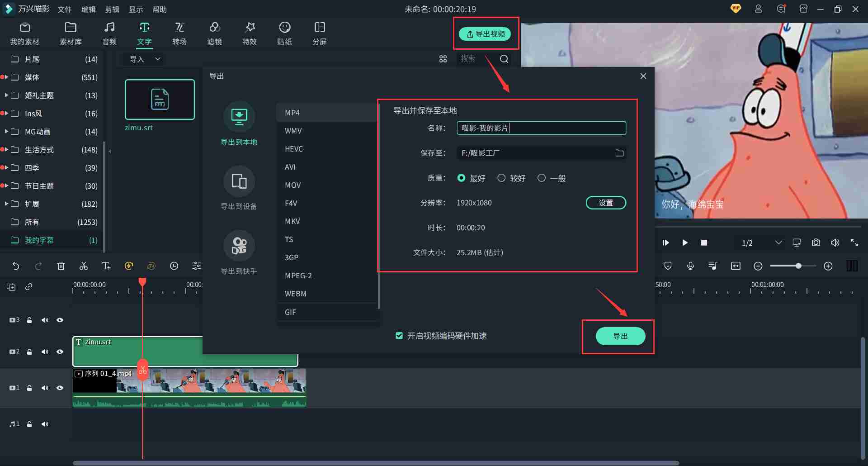Open the 分屏 split screen tab

pyautogui.click(x=320, y=34)
